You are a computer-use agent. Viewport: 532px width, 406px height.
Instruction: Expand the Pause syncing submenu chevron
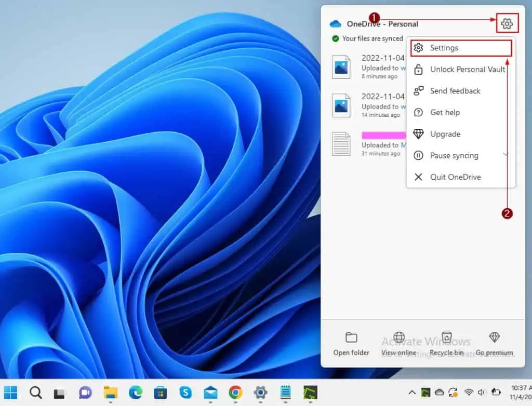click(506, 155)
